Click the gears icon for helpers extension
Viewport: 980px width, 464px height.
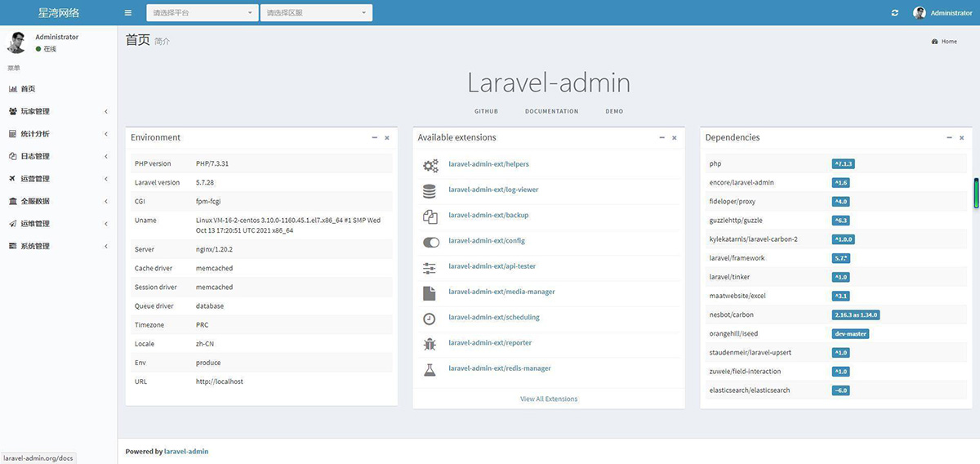tap(430, 165)
